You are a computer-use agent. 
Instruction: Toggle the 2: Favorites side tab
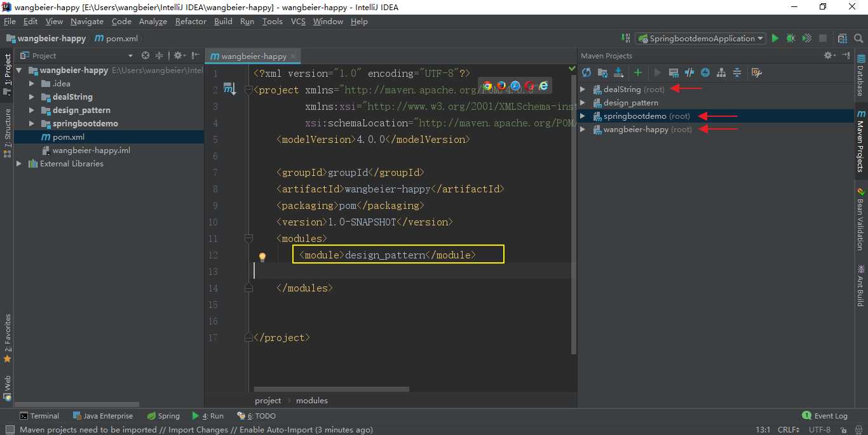[x=8, y=337]
